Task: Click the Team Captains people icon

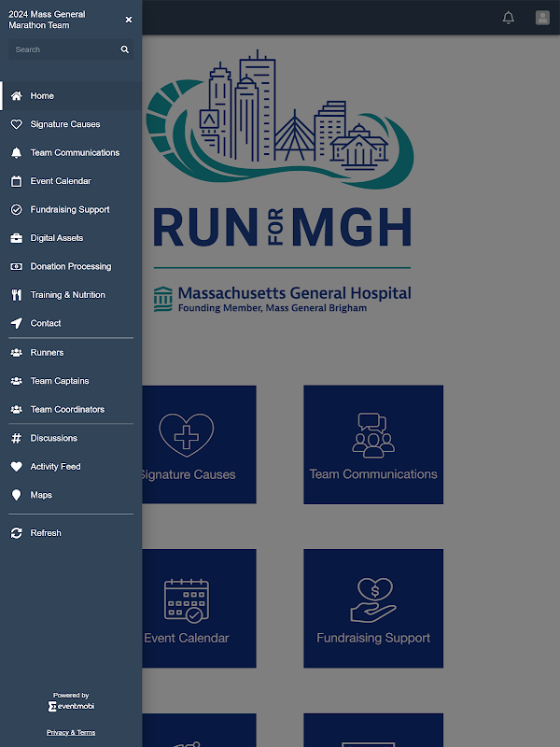Action: coord(16,381)
